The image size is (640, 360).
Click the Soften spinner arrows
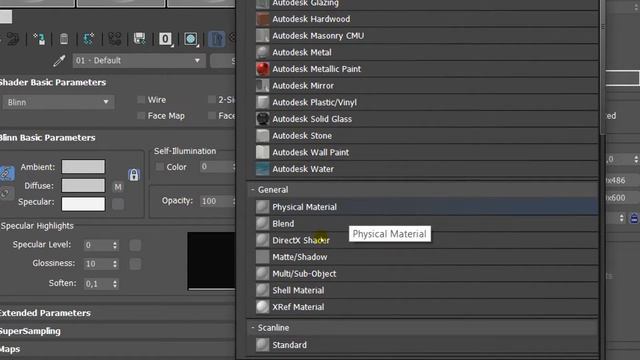tap(115, 283)
